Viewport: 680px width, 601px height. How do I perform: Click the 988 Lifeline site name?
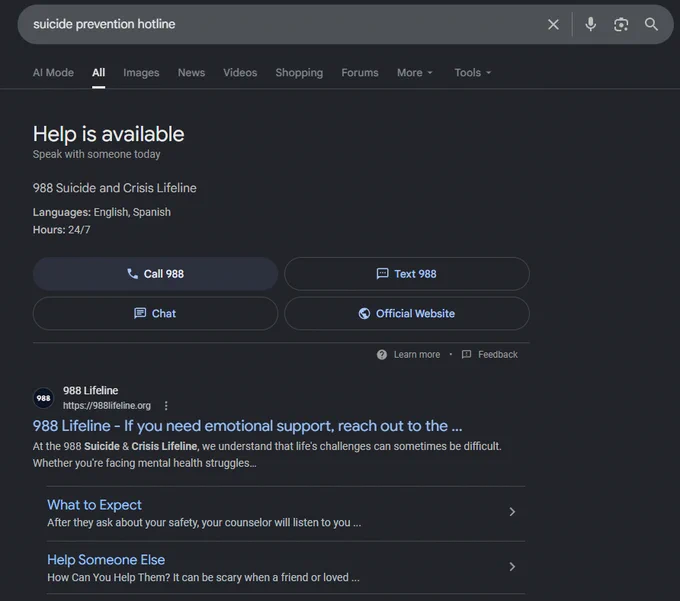[90, 391]
